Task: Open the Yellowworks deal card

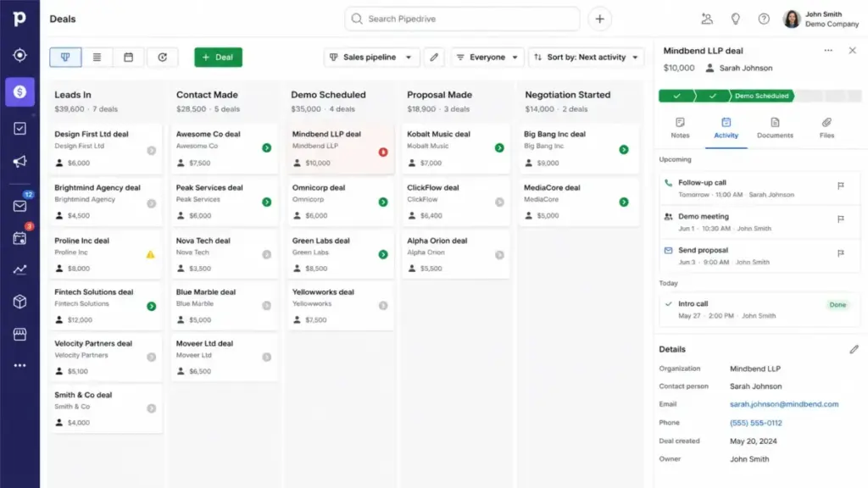Action: (x=341, y=305)
